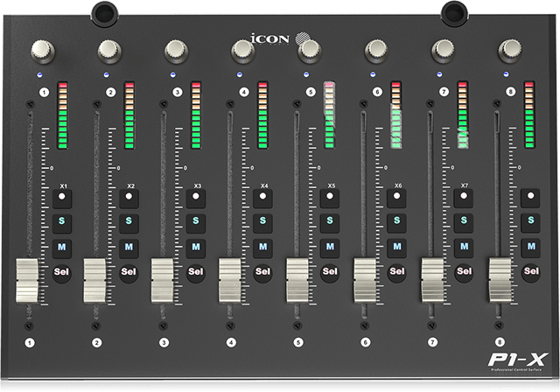Enable record on X4
This screenshot has height=392, width=560.
[262, 198]
